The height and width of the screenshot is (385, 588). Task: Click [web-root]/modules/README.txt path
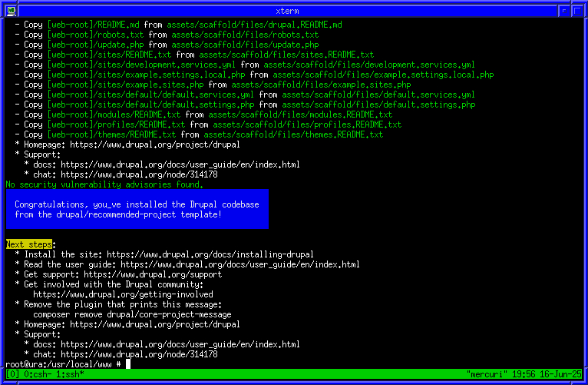pyautogui.click(x=114, y=115)
